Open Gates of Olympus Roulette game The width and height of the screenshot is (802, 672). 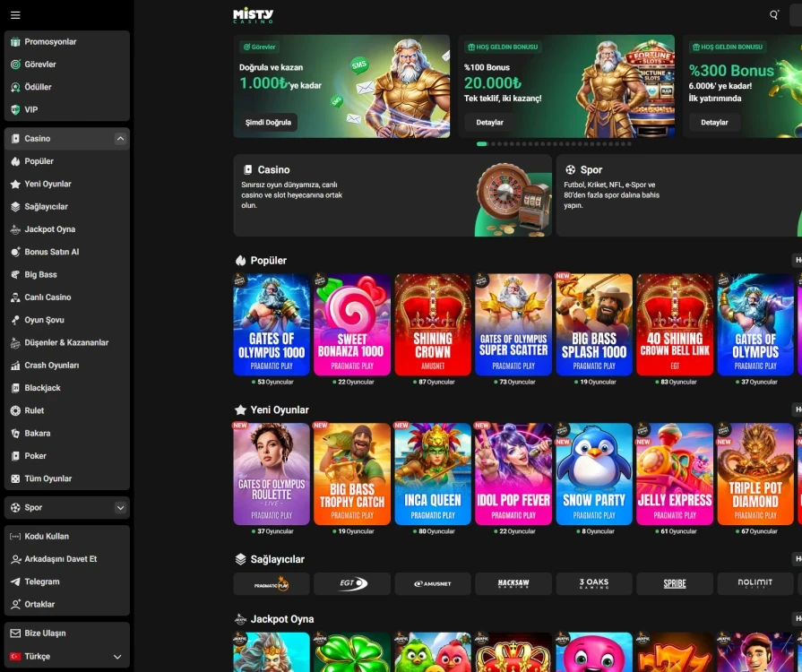pyautogui.click(x=272, y=474)
